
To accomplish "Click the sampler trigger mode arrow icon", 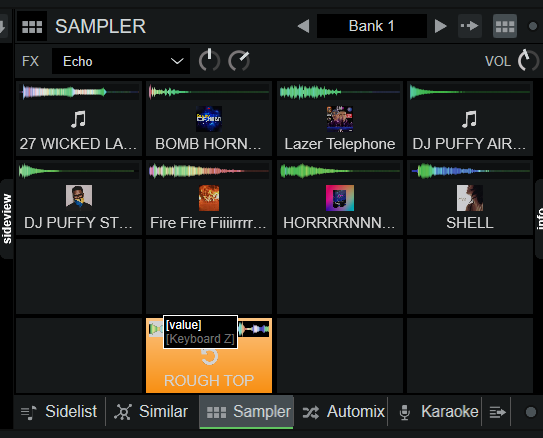I will 470,26.
